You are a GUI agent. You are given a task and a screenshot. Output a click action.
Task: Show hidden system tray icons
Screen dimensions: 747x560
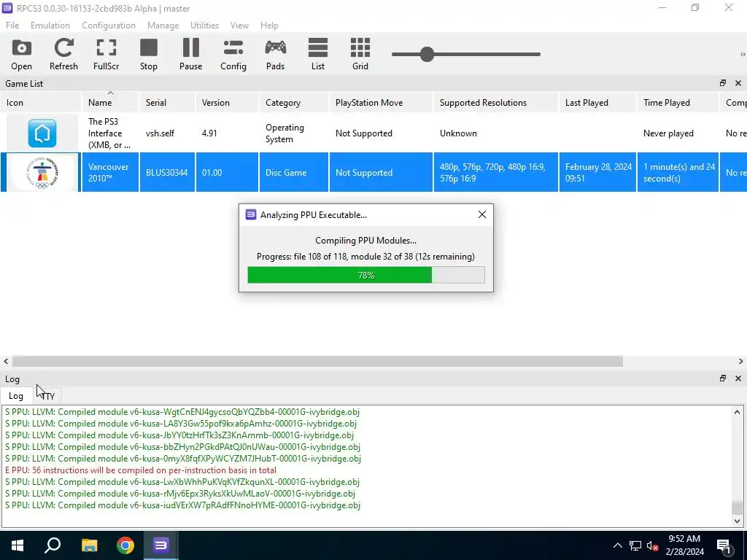pyautogui.click(x=617, y=545)
